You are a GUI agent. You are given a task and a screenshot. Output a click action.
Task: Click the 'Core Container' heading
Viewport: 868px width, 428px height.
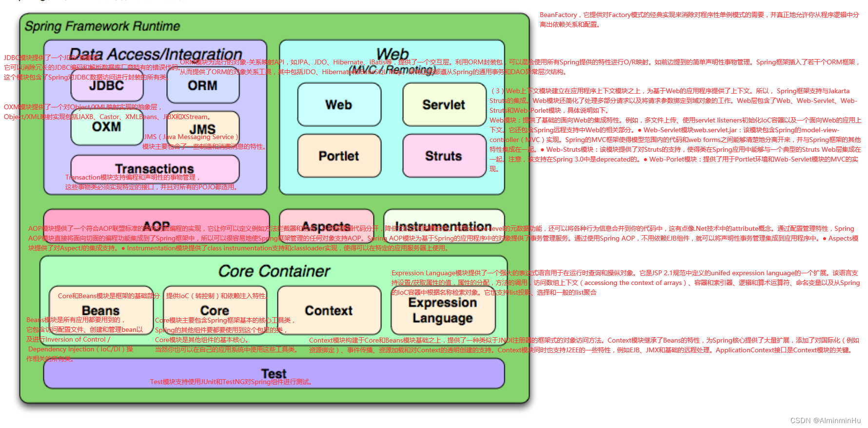tap(274, 271)
